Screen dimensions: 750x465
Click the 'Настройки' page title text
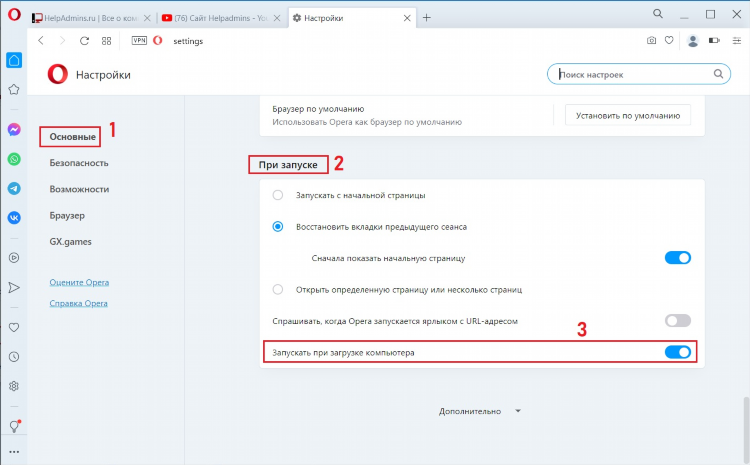point(103,75)
